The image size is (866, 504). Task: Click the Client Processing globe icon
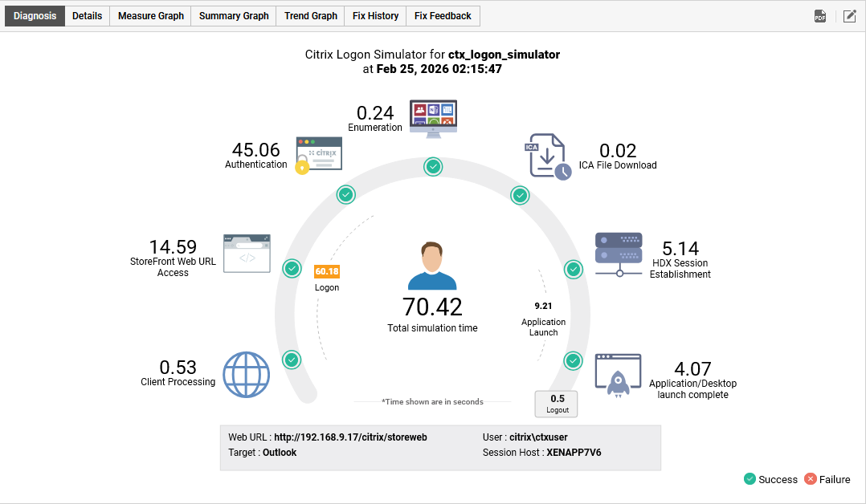tap(246, 375)
